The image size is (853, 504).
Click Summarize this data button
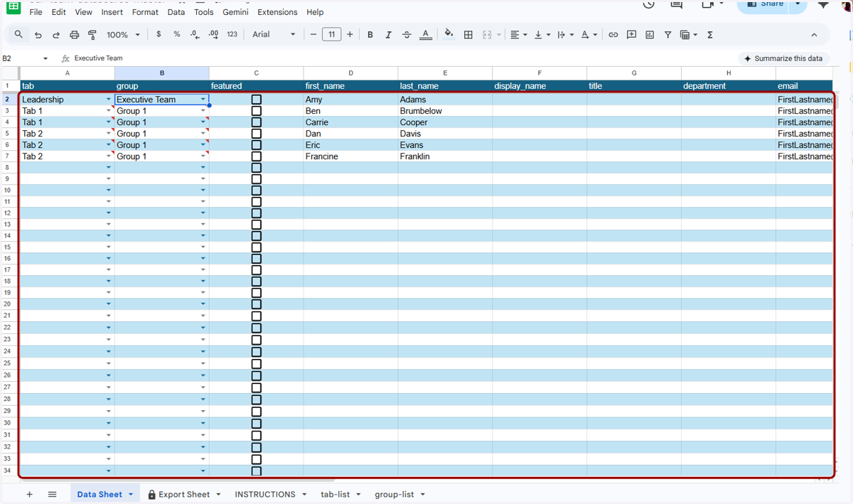[783, 58]
